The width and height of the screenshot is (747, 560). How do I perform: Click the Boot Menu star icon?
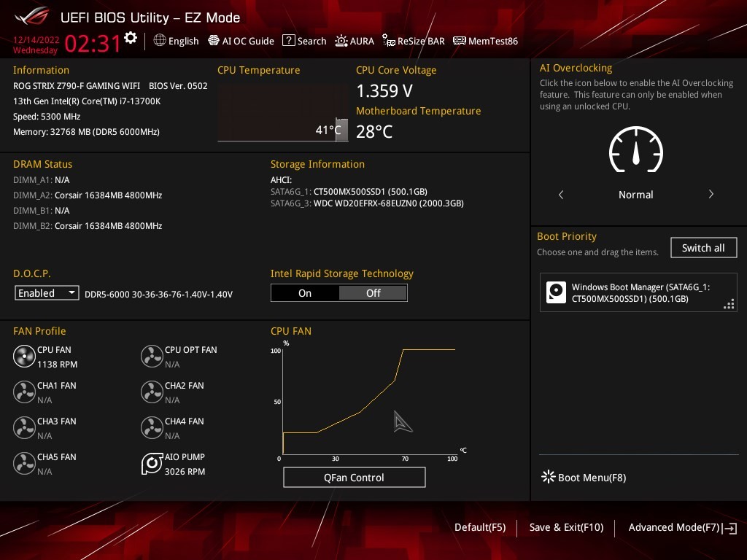coord(549,477)
